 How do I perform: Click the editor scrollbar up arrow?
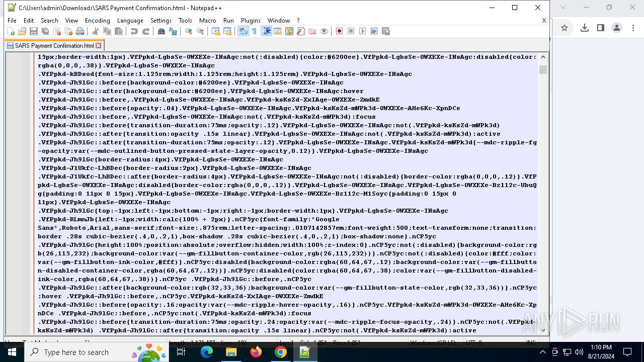pos(543,56)
